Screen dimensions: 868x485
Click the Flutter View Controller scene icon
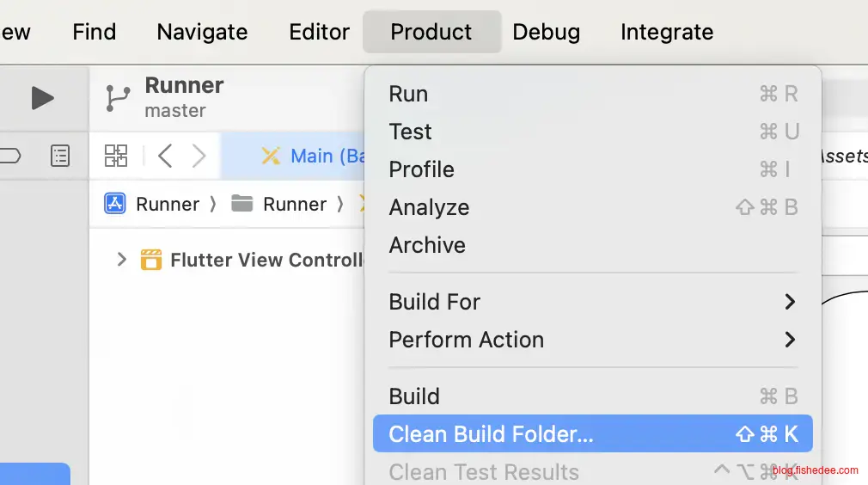151,260
